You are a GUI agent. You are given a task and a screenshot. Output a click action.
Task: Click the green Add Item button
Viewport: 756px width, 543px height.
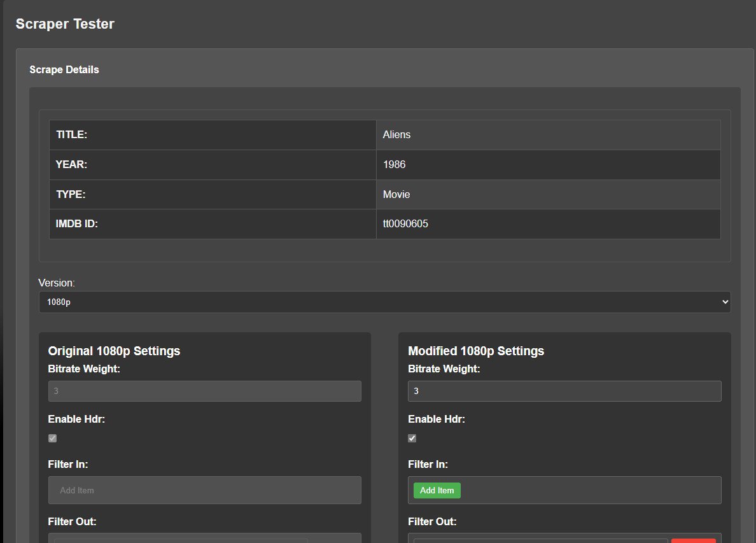click(437, 490)
